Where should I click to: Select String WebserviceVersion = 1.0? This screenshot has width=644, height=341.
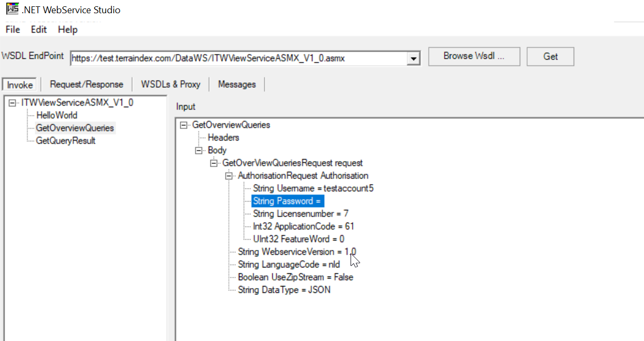297,252
